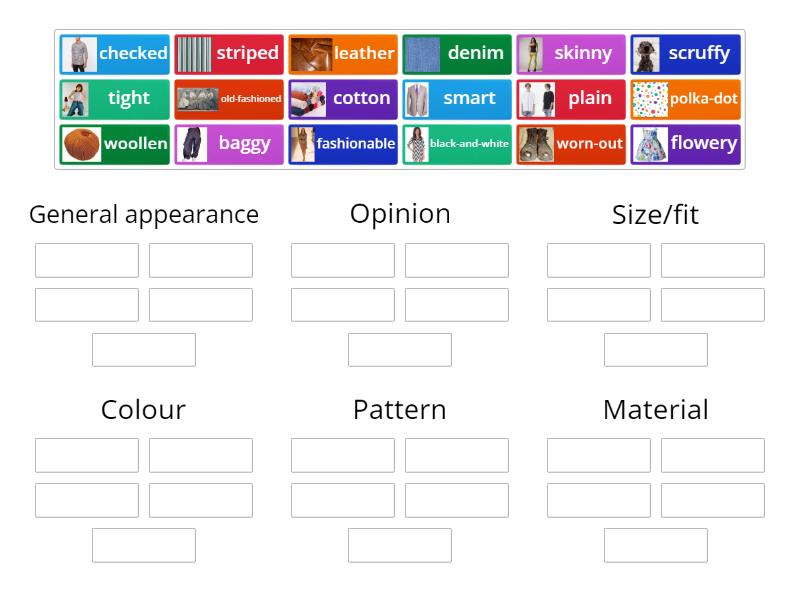Choose the baggy trousers tile
Image resolution: width=800 pixels, height=600 pixels.
[228, 143]
